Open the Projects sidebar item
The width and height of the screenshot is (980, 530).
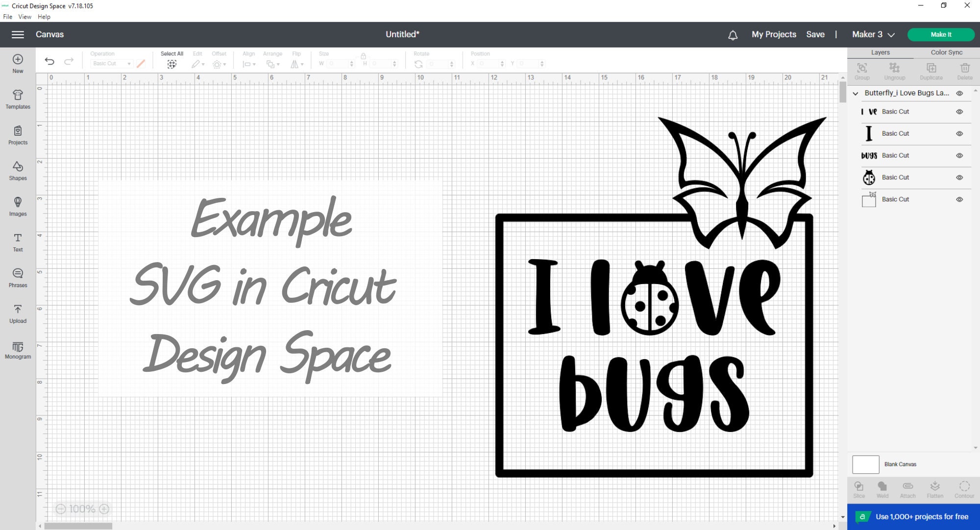point(18,135)
